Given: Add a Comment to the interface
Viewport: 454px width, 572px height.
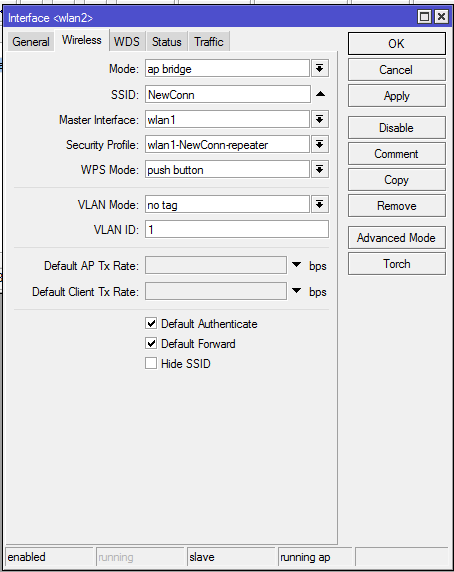Looking at the screenshot, I should tap(396, 154).
